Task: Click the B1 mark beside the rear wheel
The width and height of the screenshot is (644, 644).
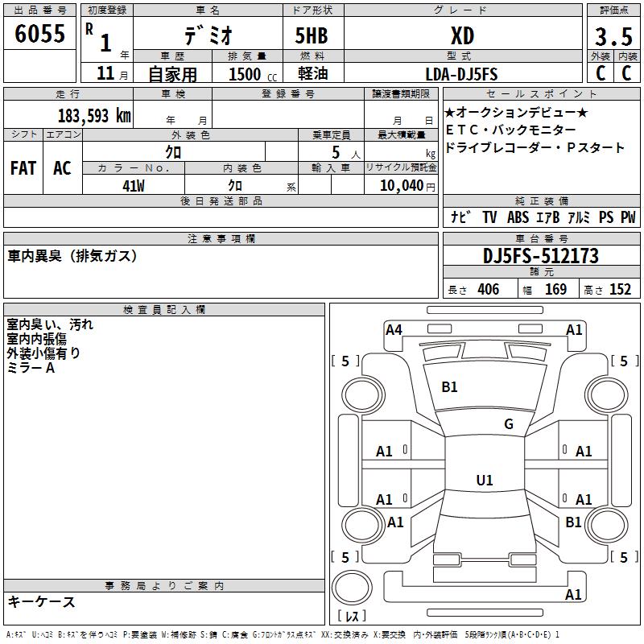Action: coord(573,522)
